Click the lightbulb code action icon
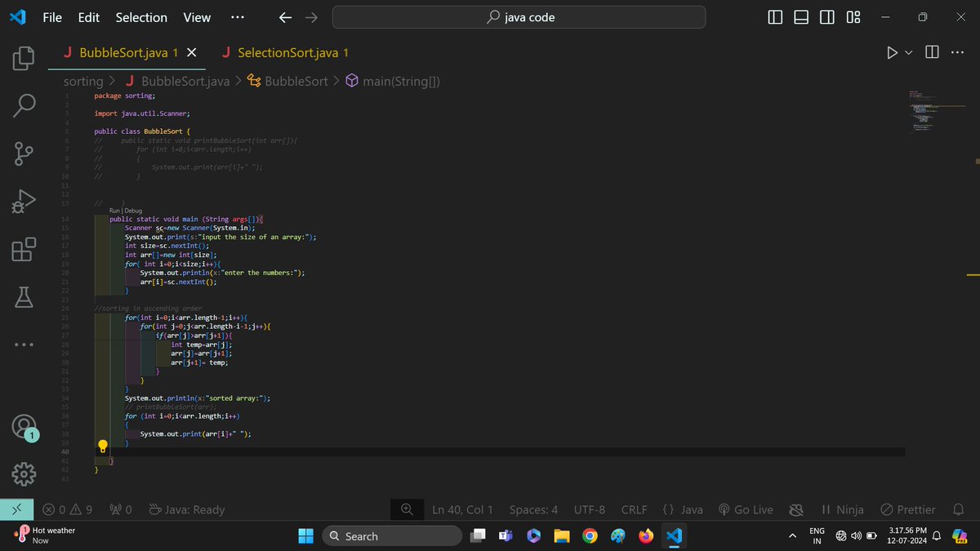 coord(103,447)
